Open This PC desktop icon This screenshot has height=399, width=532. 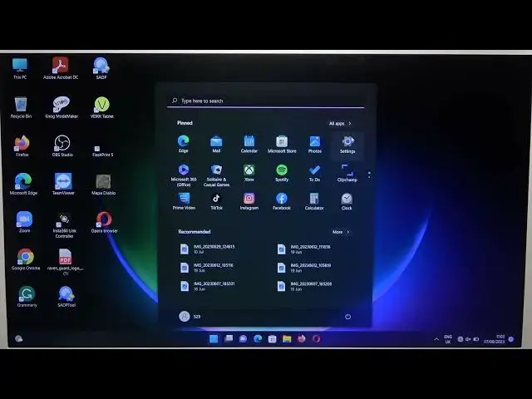pos(20,68)
